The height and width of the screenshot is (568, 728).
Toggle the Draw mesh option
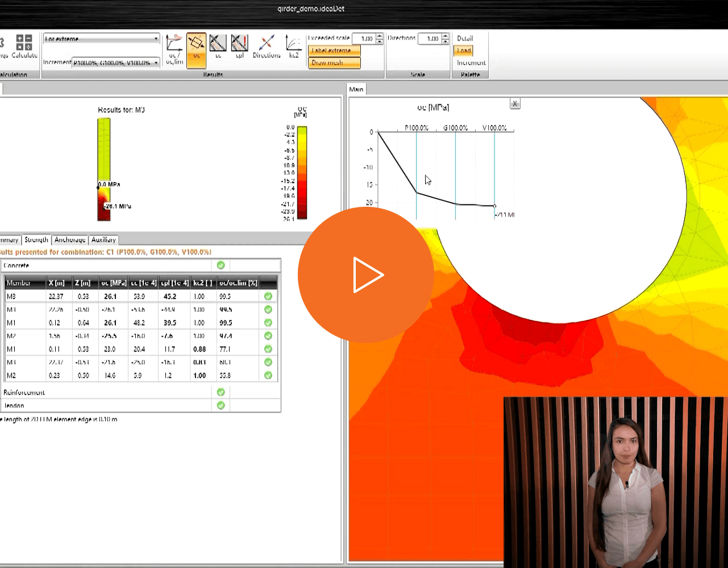(x=335, y=63)
